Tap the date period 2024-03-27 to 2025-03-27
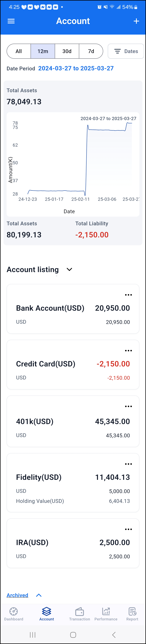 [x=76, y=68]
